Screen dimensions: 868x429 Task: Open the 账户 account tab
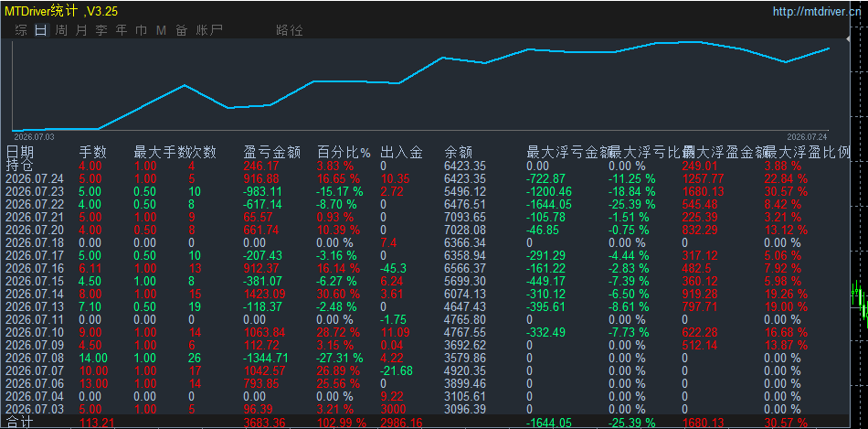coord(208,30)
